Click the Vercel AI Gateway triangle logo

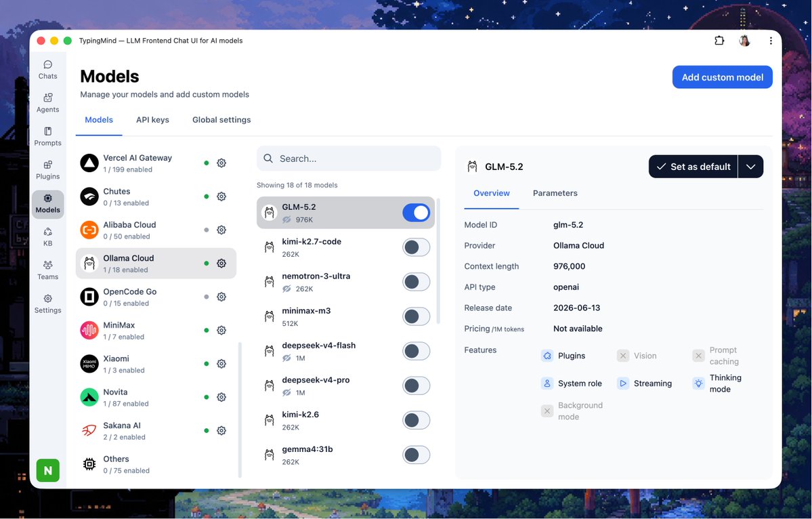[x=89, y=163]
